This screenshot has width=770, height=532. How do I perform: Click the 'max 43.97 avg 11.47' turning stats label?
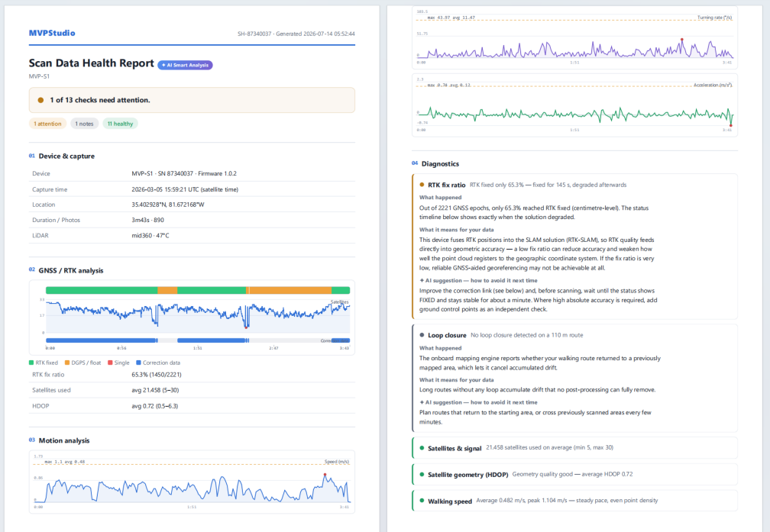click(x=451, y=18)
